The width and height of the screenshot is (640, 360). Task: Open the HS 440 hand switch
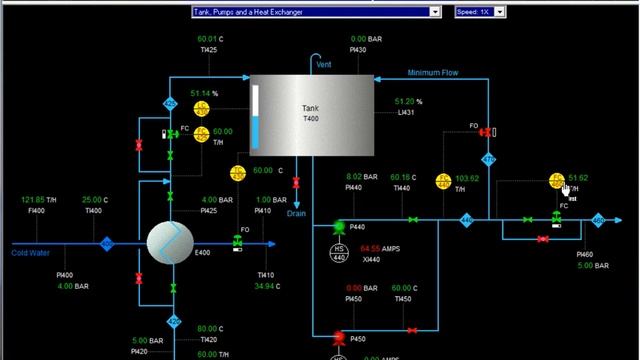339,253
